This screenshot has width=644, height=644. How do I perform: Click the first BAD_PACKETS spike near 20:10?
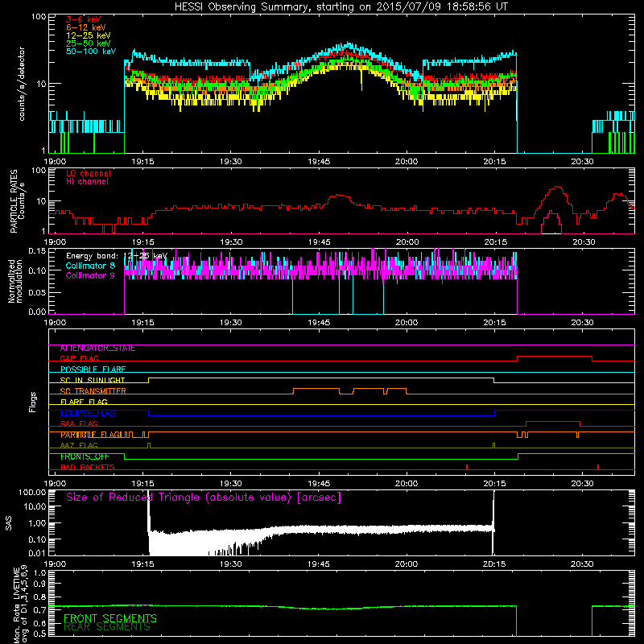pos(467,467)
